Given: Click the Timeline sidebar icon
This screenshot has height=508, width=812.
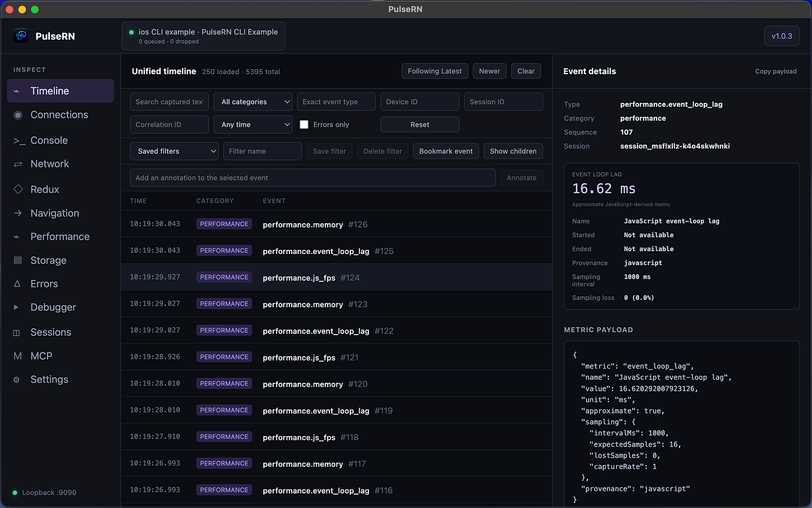Looking at the screenshot, I should coord(17,91).
